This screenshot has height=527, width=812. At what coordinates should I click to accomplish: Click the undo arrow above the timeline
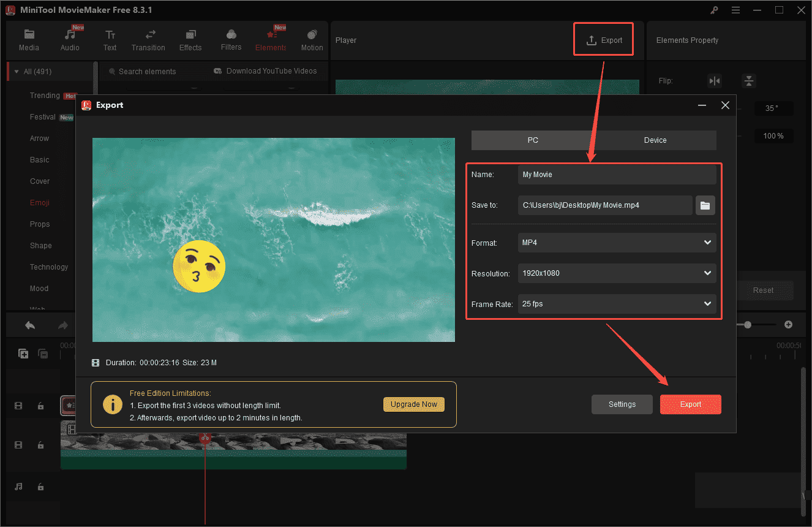(x=29, y=324)
